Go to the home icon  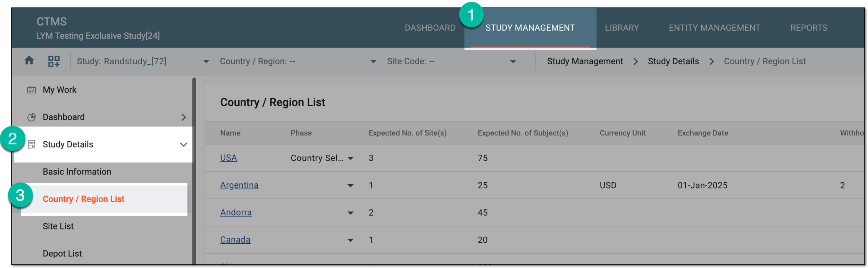pyautogui.click(x=29, y=61)
